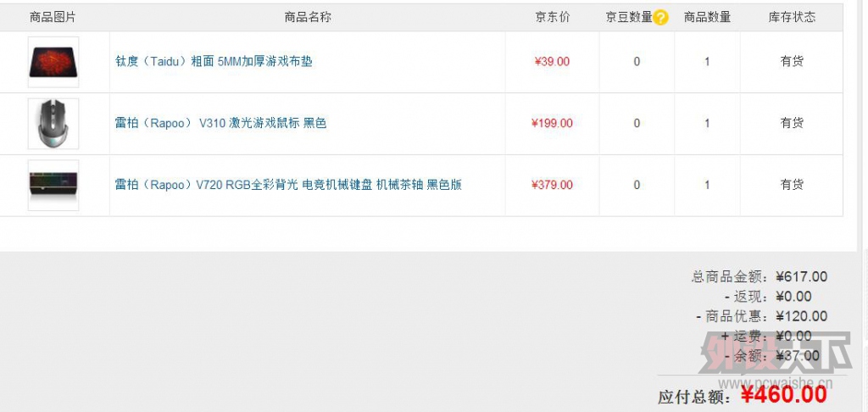Image resolution: width=868 pixels, height=412 pixels.
Task: Open the 雷柏 V310 激光游戏鼠标 product link
Action: tap(220, 123)
